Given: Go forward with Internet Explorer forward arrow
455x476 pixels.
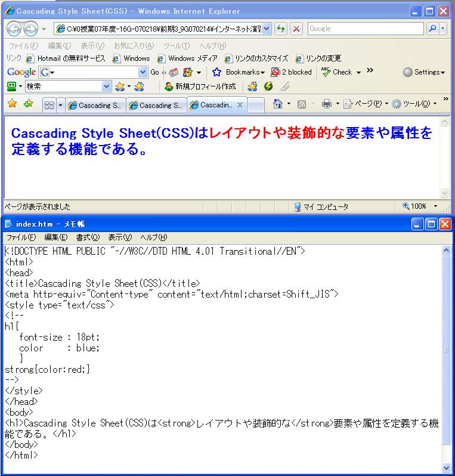Looking at the screenshot, I should point(30,29).
